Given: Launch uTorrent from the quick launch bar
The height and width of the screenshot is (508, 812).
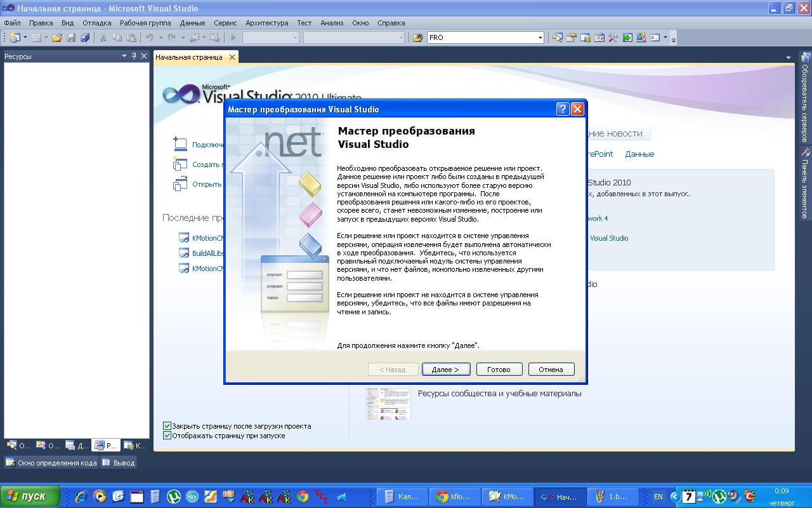Looking at the screenshot, I should (173, 497).
